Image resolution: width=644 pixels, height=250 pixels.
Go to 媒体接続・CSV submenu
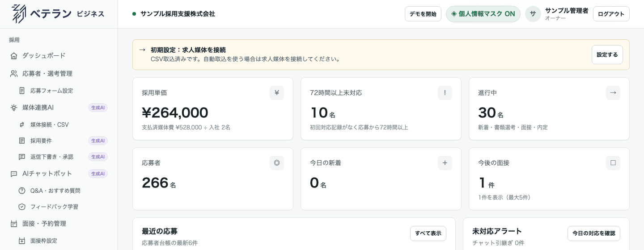(63, 125)
